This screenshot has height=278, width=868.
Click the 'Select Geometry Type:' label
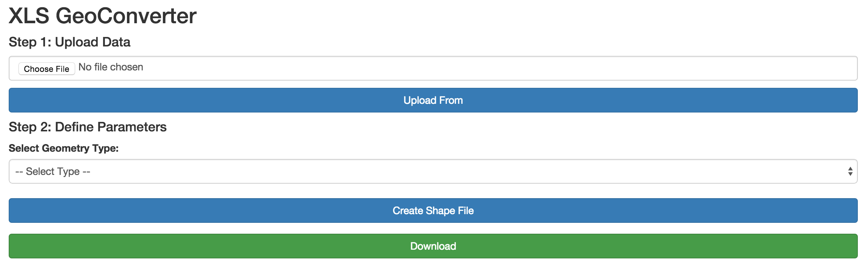(64, 148)
